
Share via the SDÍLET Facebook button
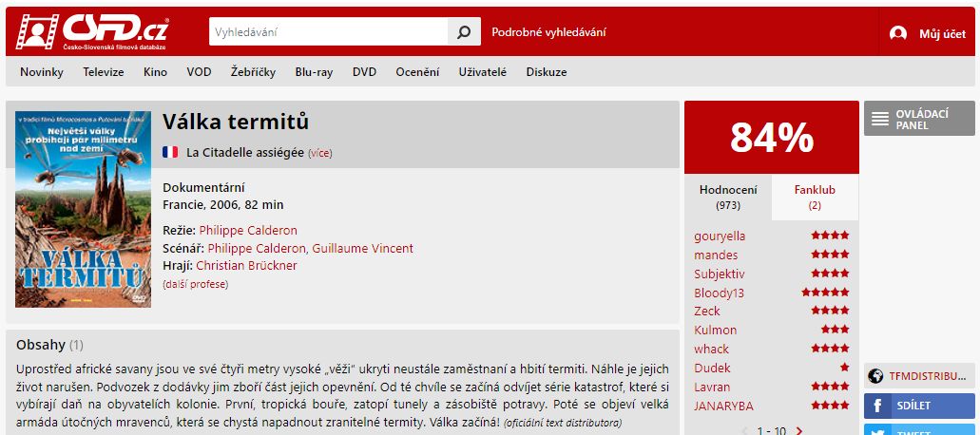919,407
